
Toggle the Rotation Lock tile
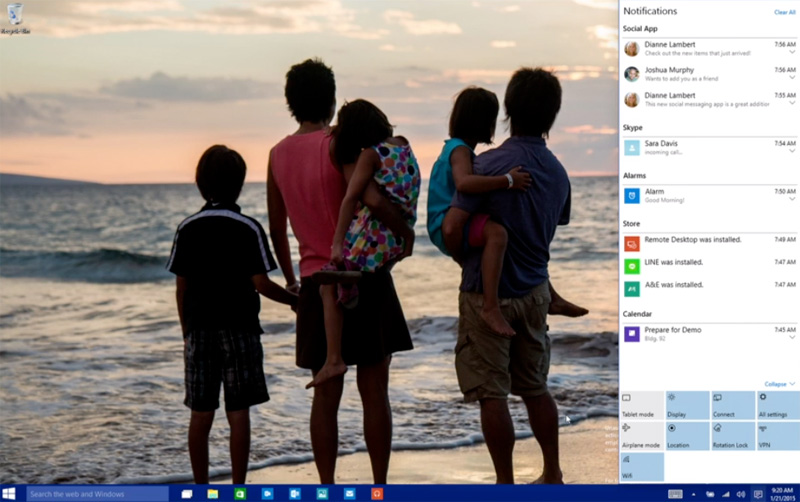pos(732,436)
